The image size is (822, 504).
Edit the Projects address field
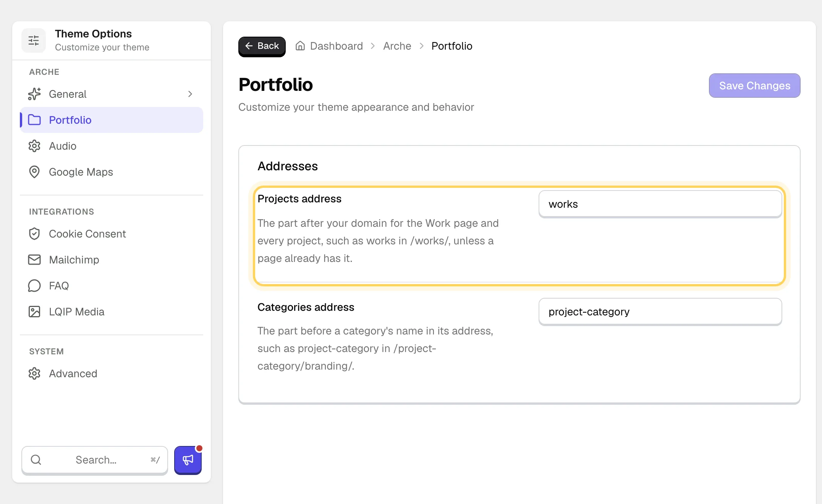pos(660,204)
